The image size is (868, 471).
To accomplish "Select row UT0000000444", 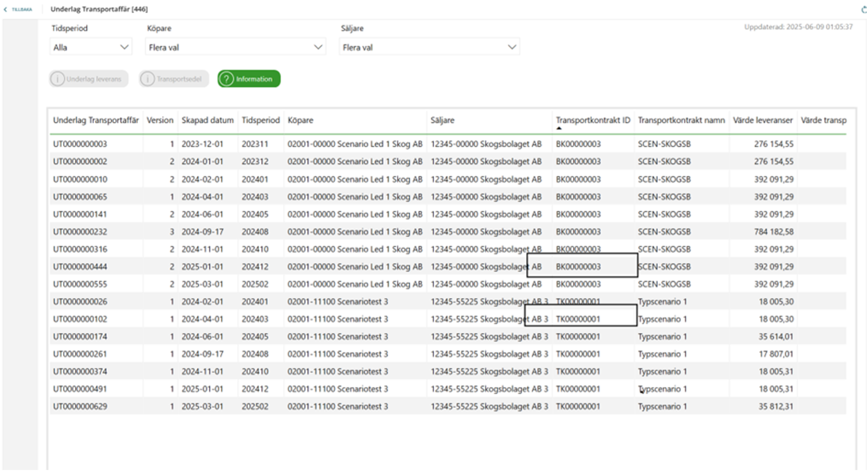I will coord(448,266).
